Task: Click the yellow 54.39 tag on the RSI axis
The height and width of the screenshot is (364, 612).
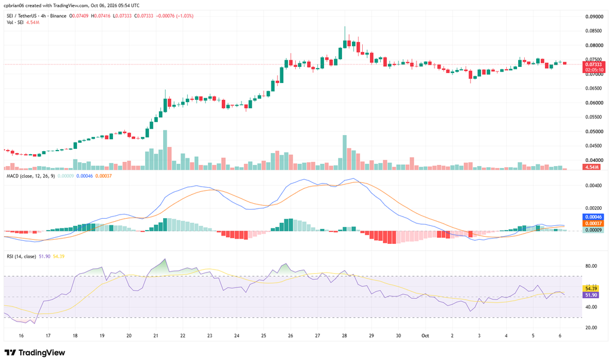Action: (x=590, y=289)
